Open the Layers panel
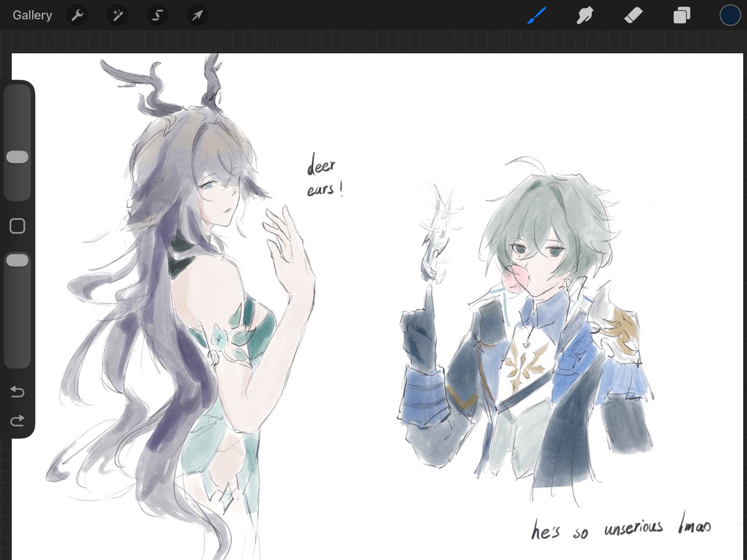The height and width of the screenshot is (560, 747). click(x=682, y=15)
